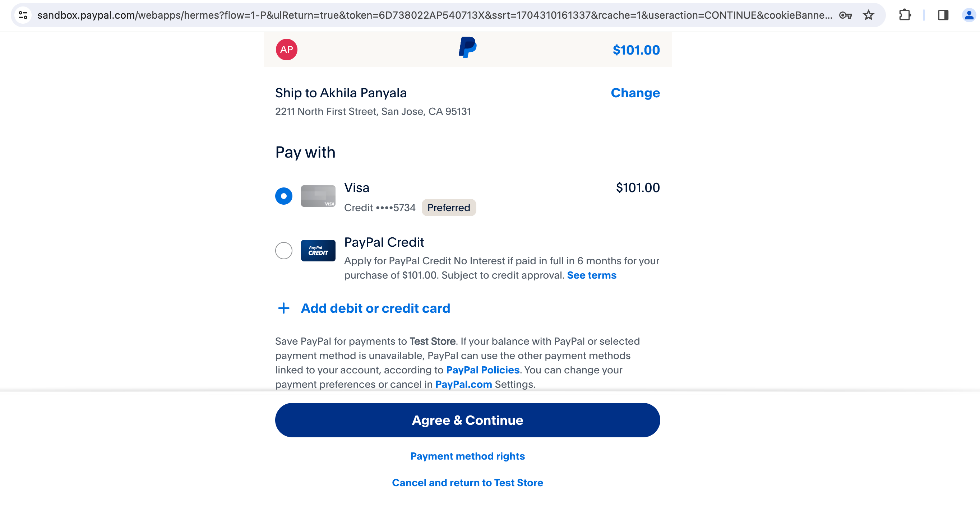Click the browser URL address field
The width and height of the screenshot is (980, 507).
(x=434, y=15)
